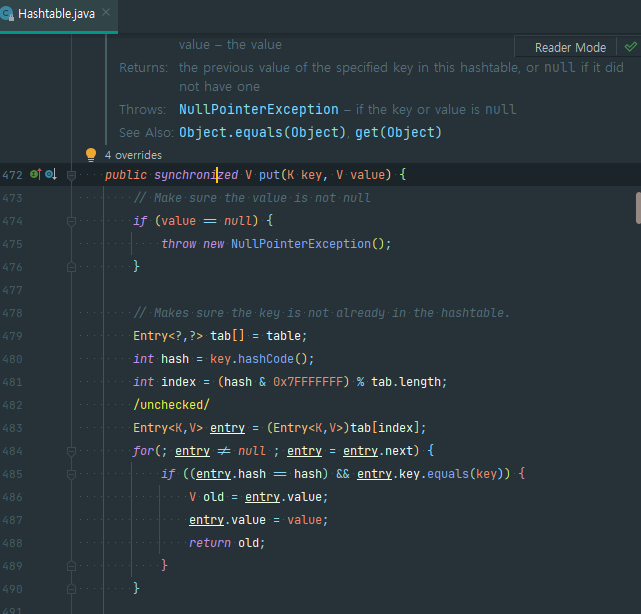
Task: Toggle Reader Mode in the editor
Action: 570,48
